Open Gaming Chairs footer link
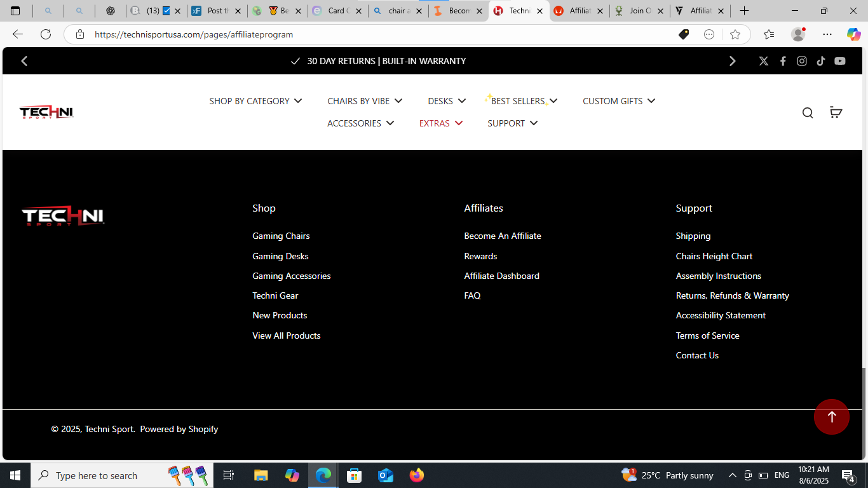Viewport: 868px width, 488px height. (x=281, y=236)
